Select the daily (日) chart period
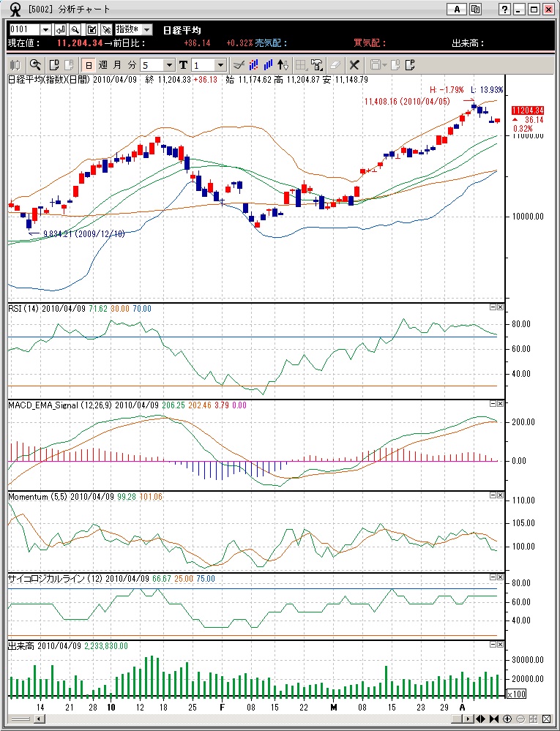The image size is (560, 731). click(x=89, y=65)
